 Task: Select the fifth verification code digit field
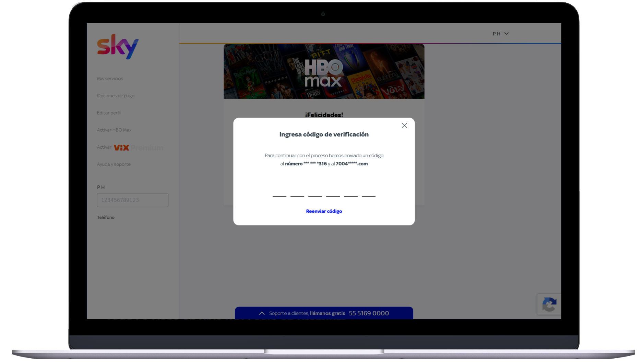pyautogui.click(x=350, y=191)
